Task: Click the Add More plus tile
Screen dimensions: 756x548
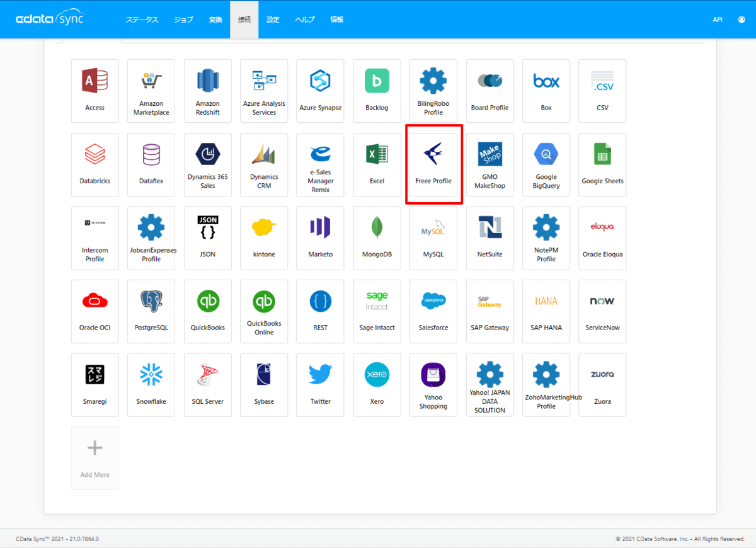Action: (x=94, y=458)
